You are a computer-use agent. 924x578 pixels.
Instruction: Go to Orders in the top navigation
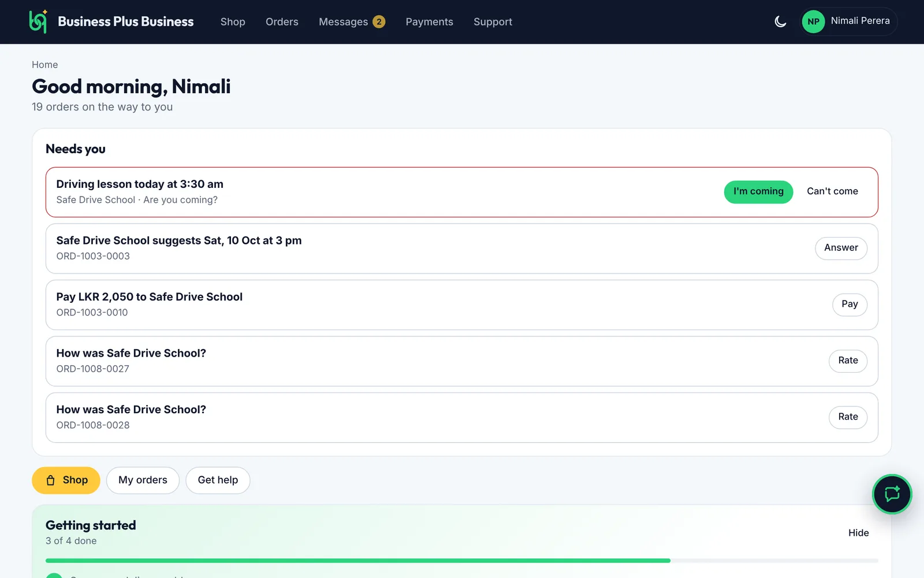282,22
